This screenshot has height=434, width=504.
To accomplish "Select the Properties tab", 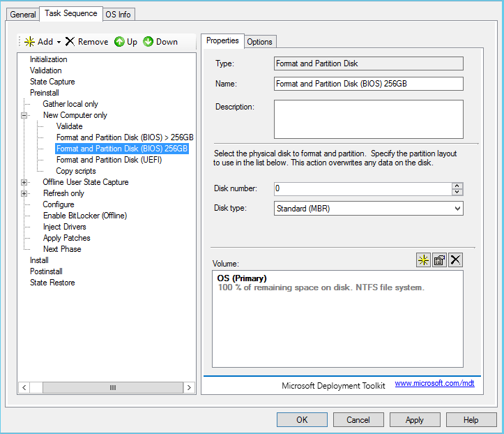I will pos(222,41).
